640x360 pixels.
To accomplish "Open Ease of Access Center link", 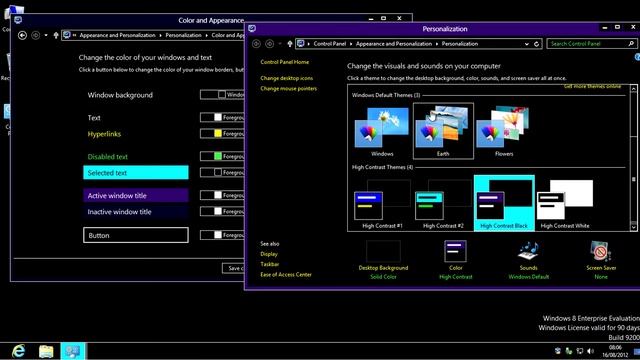I will (x=286, y=275).
